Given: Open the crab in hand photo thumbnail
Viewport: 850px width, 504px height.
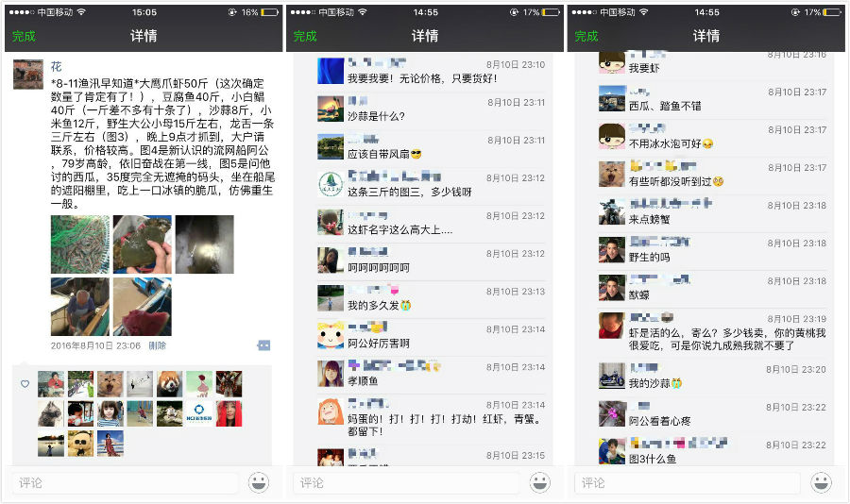Looking at the screenshot, I should pyautogui.click(x=143, y=244).
